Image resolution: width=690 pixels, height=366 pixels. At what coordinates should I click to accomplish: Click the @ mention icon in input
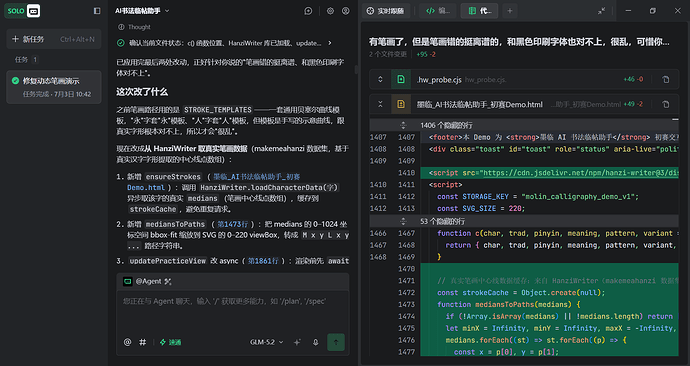(127, 342)
